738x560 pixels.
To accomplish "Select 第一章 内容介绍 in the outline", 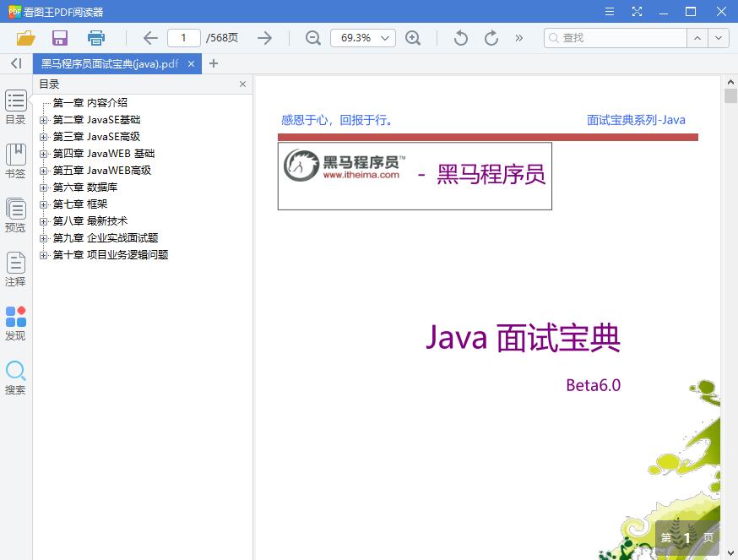I will 90,103.
